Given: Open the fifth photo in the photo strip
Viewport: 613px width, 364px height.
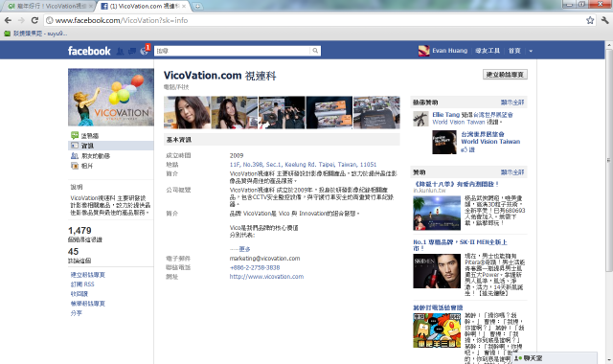Looking at the screenshot, I should pyautogui.click(x=376, y=113).
